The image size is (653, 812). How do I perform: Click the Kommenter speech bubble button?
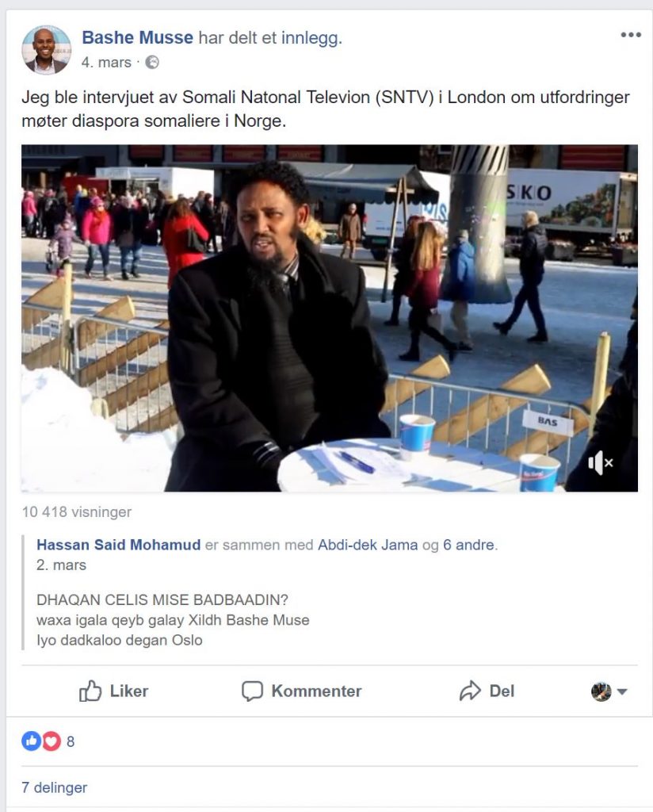pyautogui.click(x=302, y=691)
